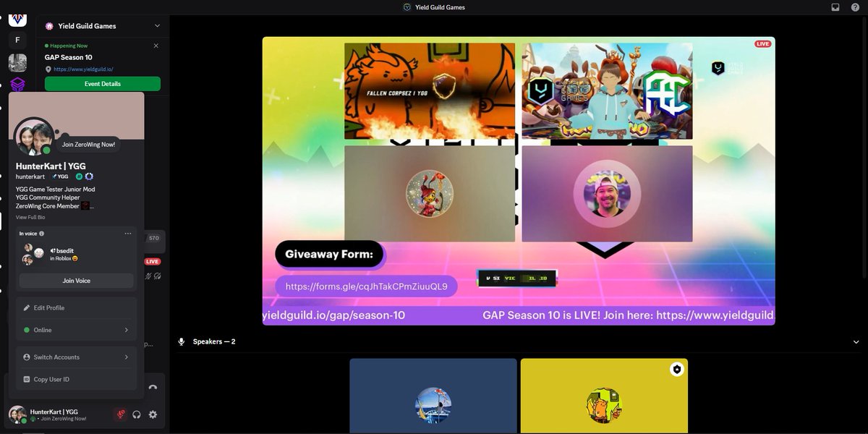The height and width of the screenshot is (434, 868).
Task: Open the purple stacked-layers server icon
Action: (x=17, y=85)
